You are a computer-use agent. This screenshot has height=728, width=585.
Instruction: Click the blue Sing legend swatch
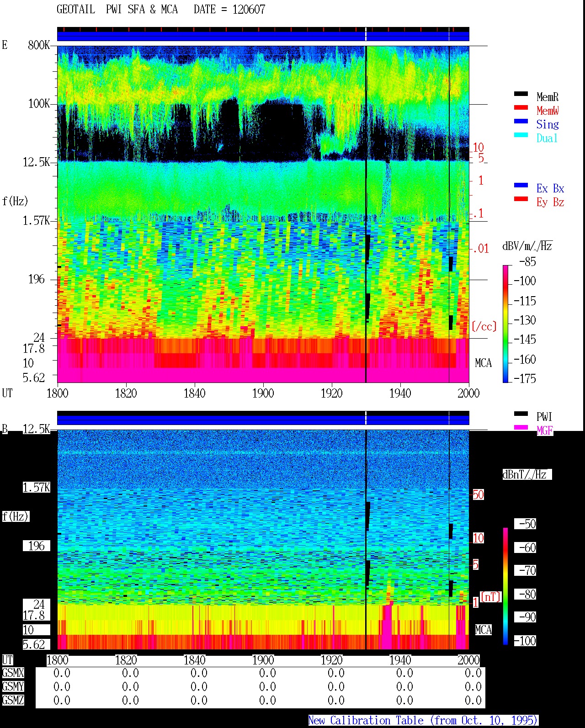(x=521, y=122)
